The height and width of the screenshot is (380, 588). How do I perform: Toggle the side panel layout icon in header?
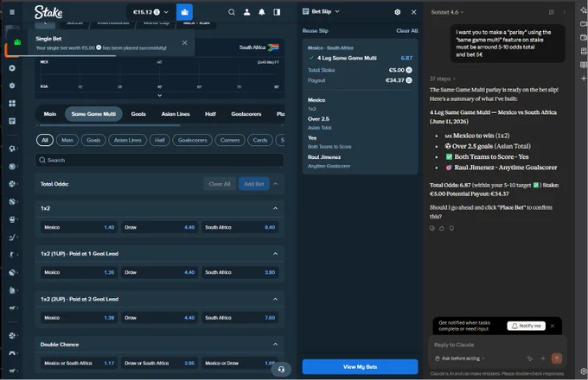(277, 12)
